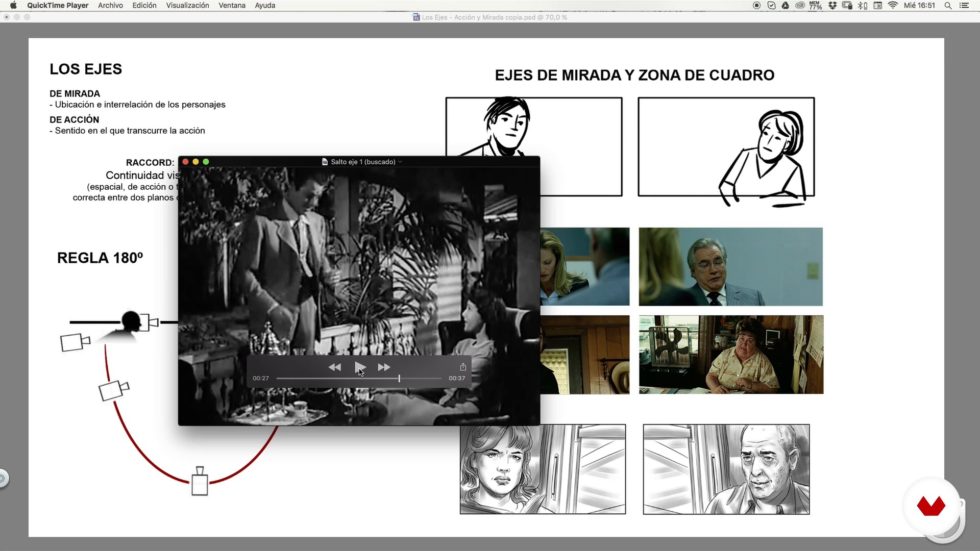Open Bluetooth battery status icon
Viewport: 980px width, 551px height.
[863, 6]
